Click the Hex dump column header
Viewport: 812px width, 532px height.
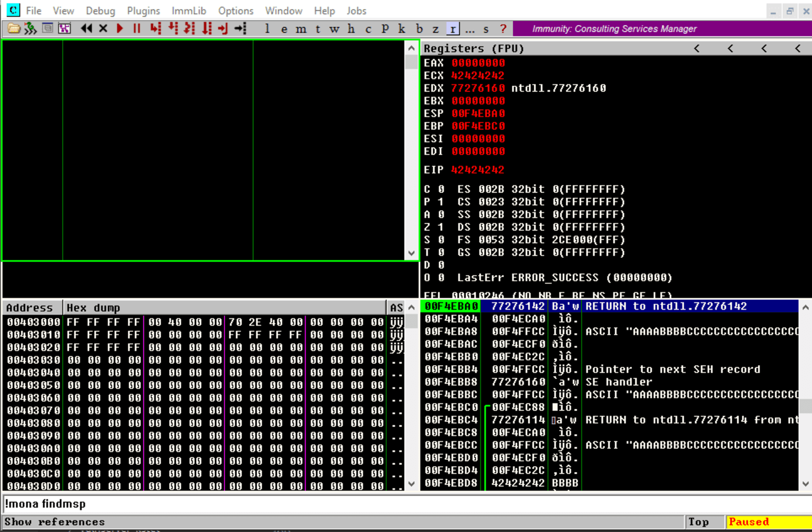(225, 308)
